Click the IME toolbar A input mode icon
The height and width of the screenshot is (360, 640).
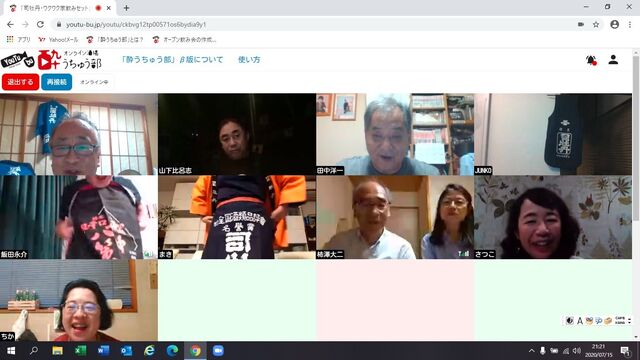click(x=579, y=321)
